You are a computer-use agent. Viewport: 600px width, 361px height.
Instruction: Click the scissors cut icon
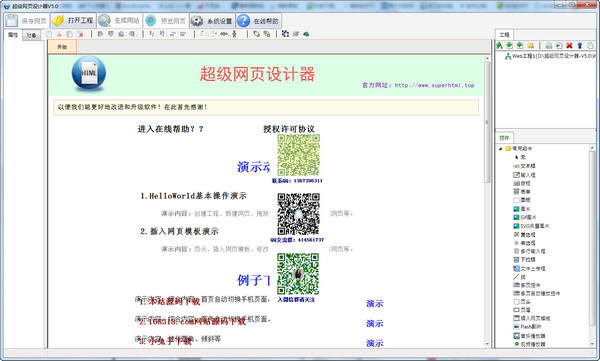pyautogui.click(x=59, y=34)
